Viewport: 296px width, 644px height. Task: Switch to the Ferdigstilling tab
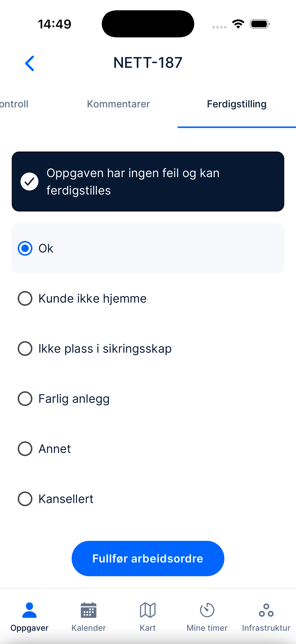pos(237,104)
